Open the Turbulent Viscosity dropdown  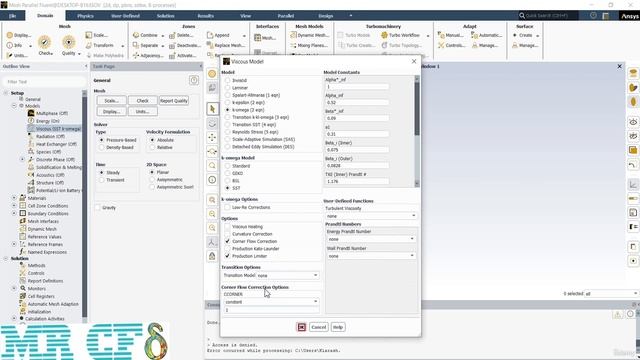[371, 216]
